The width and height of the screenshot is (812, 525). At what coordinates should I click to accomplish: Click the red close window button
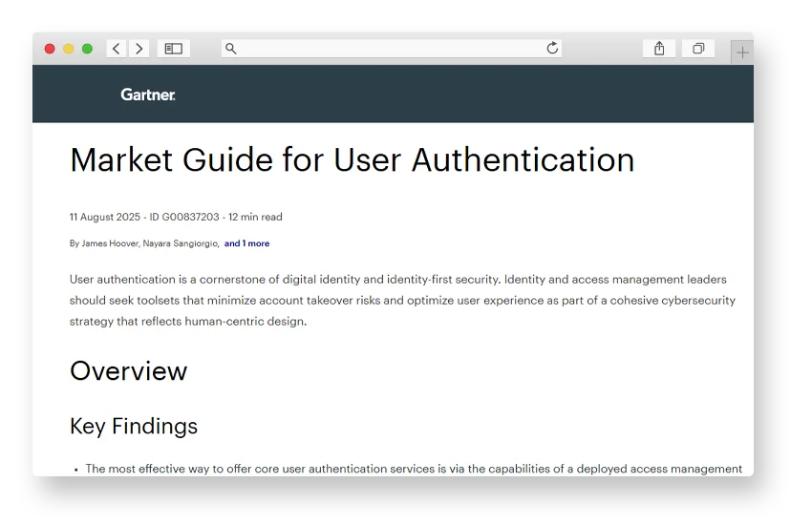click(50, 49)
